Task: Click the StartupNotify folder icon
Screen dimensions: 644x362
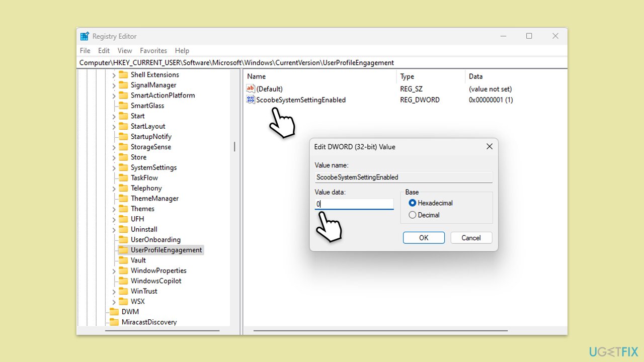Action: pos(123,136)
